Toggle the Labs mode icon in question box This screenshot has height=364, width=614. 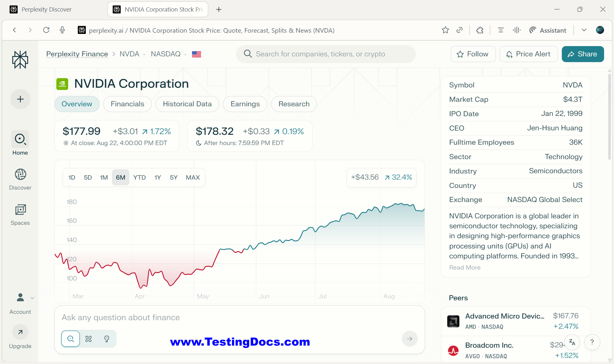pyautogui.click(x=89, y=338)
